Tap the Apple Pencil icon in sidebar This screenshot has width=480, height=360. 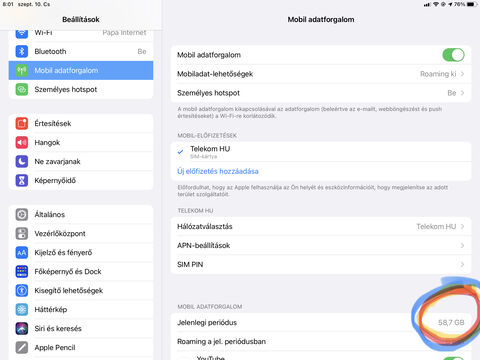point(22,347)
